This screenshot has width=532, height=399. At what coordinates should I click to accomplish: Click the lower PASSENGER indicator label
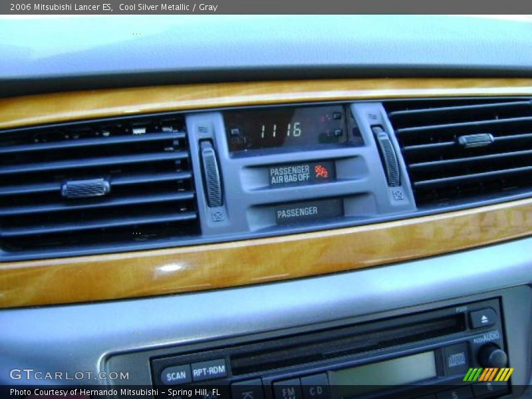297,213
